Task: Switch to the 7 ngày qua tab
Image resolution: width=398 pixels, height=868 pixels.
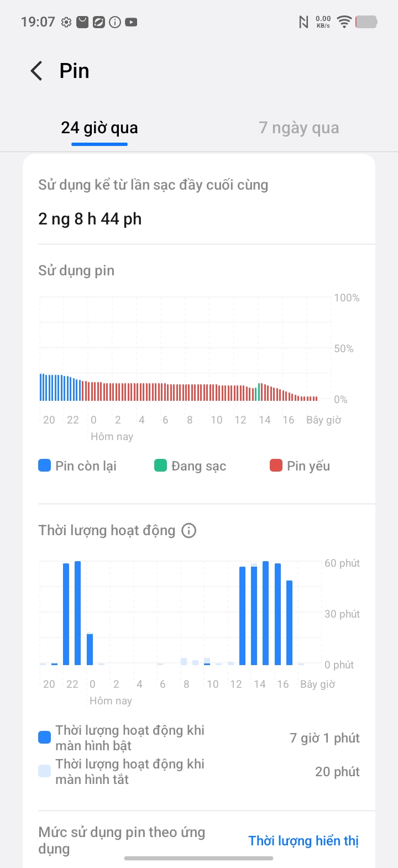Action: click(299, 128)
